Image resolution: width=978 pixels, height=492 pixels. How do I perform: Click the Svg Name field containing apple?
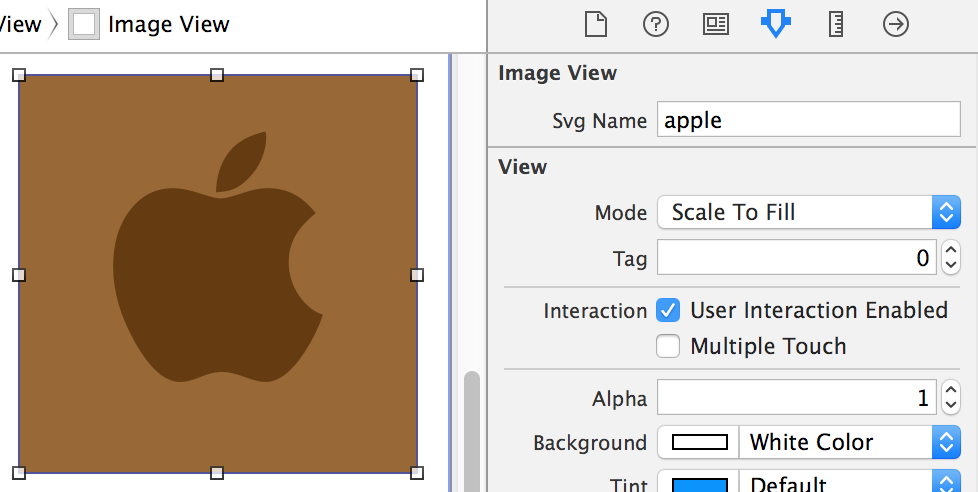[x=808, y=119]
